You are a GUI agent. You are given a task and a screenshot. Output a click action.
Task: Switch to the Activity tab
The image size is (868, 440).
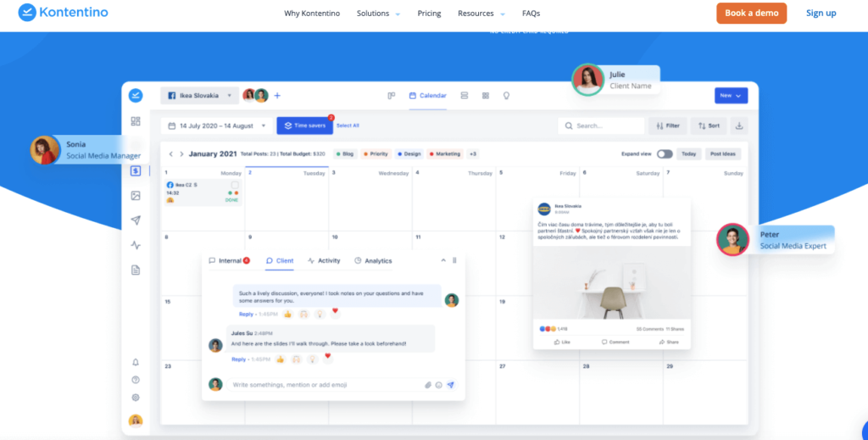pyautogui.click(x=324, y=260)
